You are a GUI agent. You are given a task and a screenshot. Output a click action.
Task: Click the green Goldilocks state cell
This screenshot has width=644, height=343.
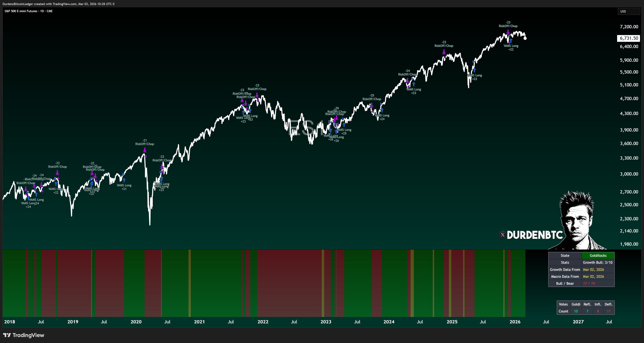click(598, 256)
